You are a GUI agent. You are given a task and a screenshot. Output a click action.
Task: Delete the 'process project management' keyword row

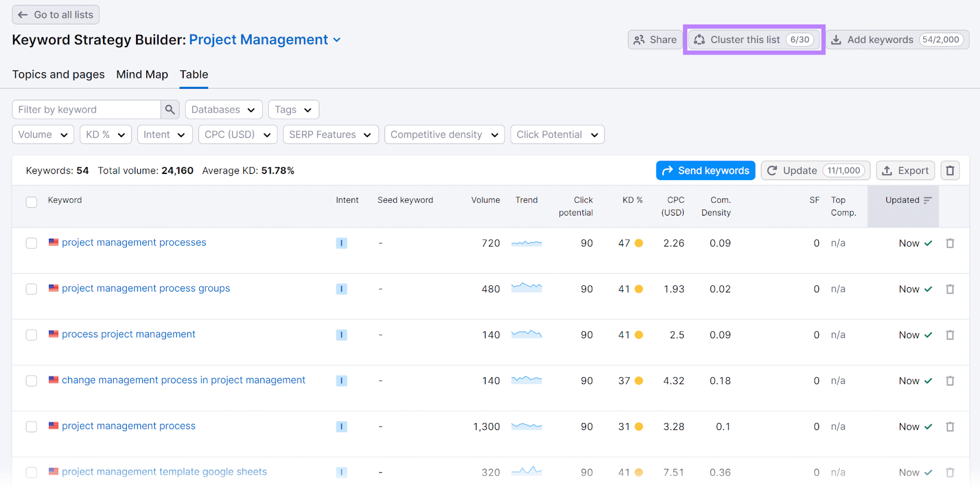[x=950, y=335]
